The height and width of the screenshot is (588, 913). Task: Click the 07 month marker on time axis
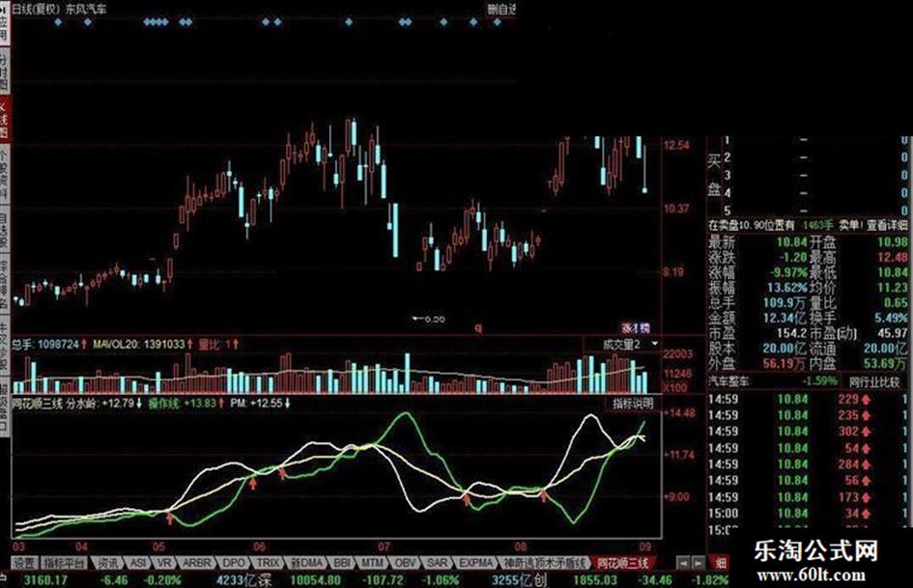point(384,546)
